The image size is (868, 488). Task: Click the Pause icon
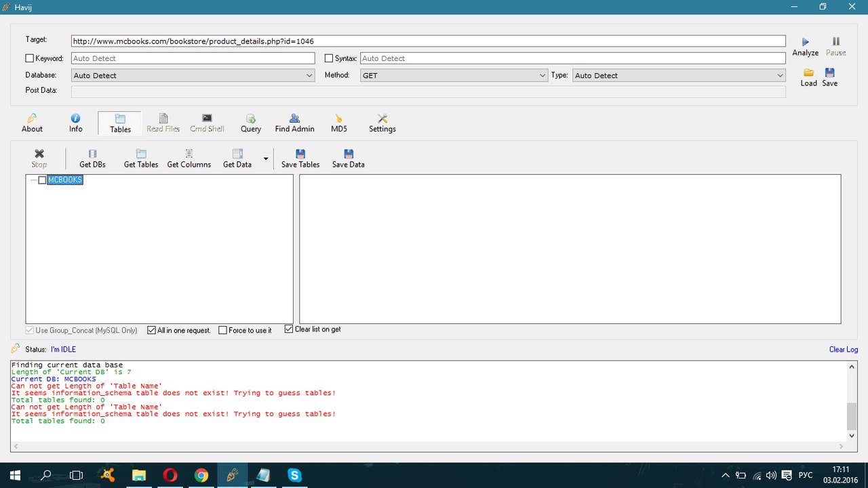(x=835, y=47)
